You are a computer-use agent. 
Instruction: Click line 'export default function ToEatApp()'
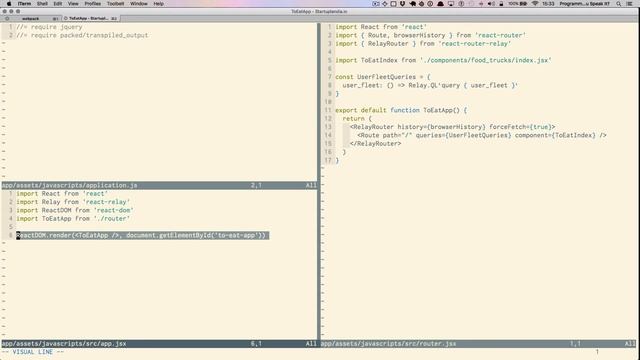(x=401, y=110)
